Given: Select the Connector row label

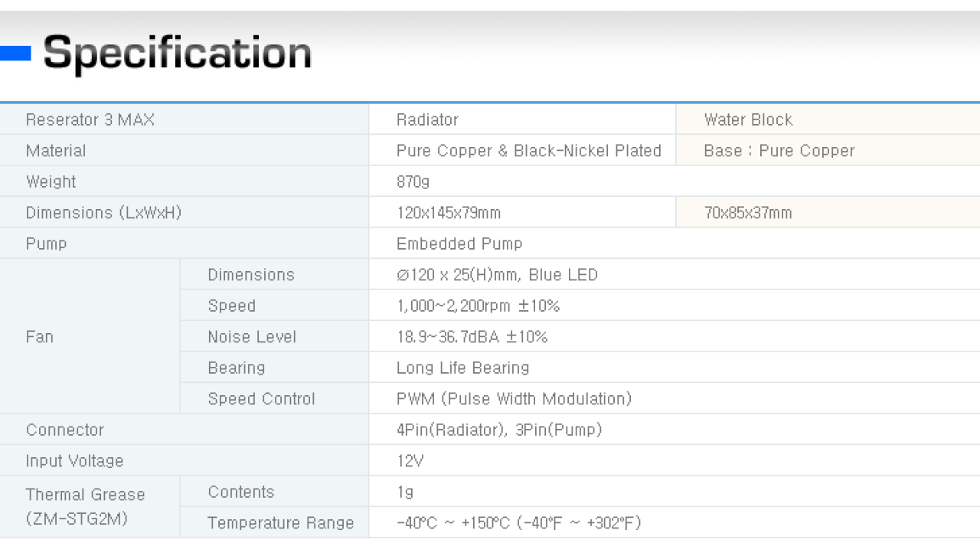Looking at the screenshot, I should pyautogui.click(x=65, y=430).
